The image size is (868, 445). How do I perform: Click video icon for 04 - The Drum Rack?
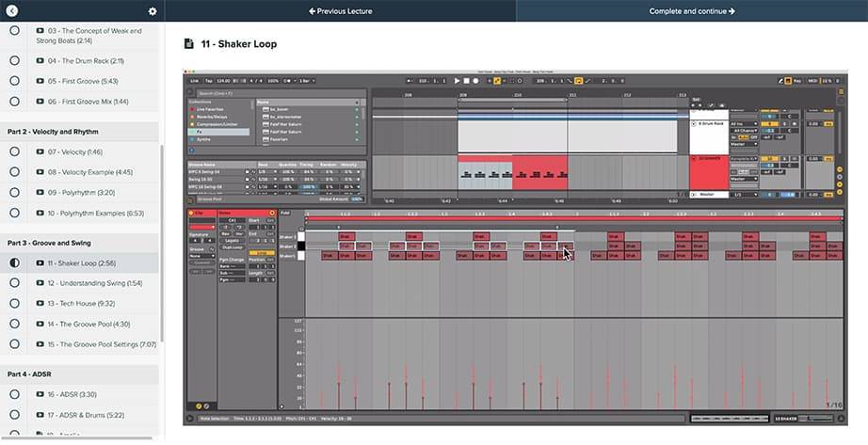(40, 61)
